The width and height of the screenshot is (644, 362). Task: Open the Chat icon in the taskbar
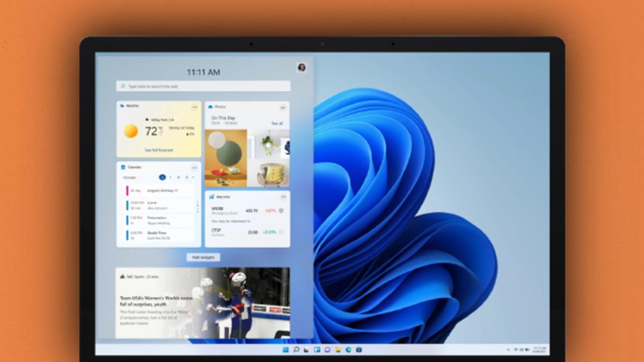[327, 350]
